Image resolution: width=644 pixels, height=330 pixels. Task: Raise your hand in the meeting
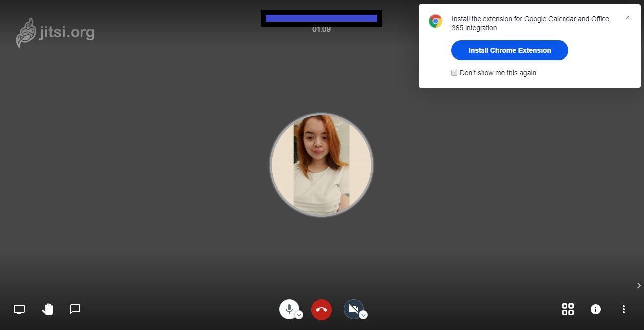point(47,309)
